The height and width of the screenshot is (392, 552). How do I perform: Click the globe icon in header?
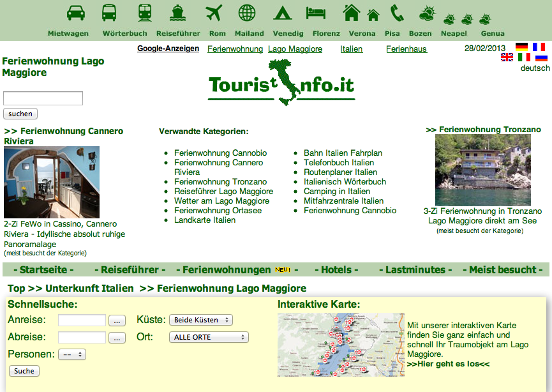tap(247, 13)
